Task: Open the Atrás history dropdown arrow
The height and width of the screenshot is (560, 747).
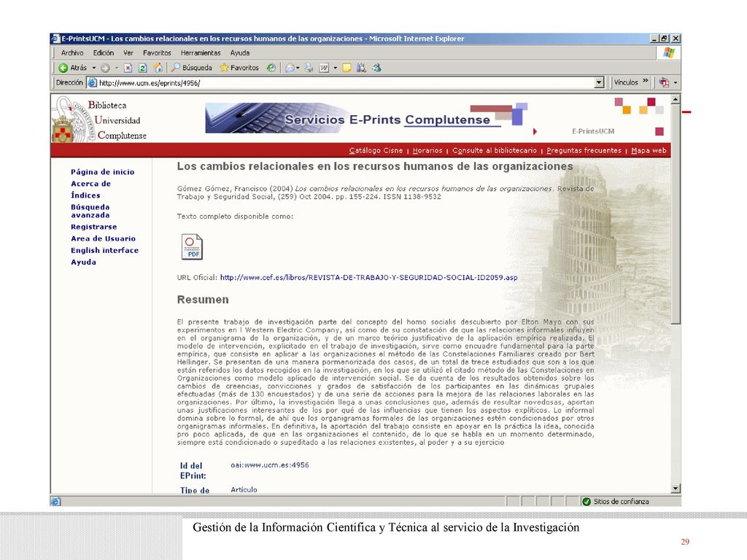Action: tap(94, 68)
